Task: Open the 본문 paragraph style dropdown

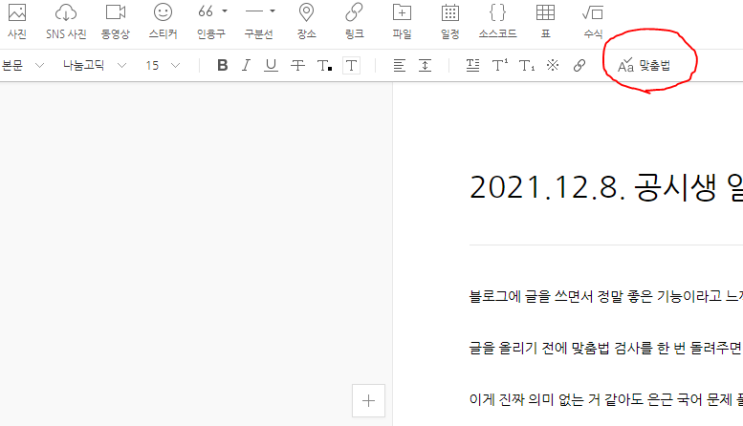Action: 22,65
